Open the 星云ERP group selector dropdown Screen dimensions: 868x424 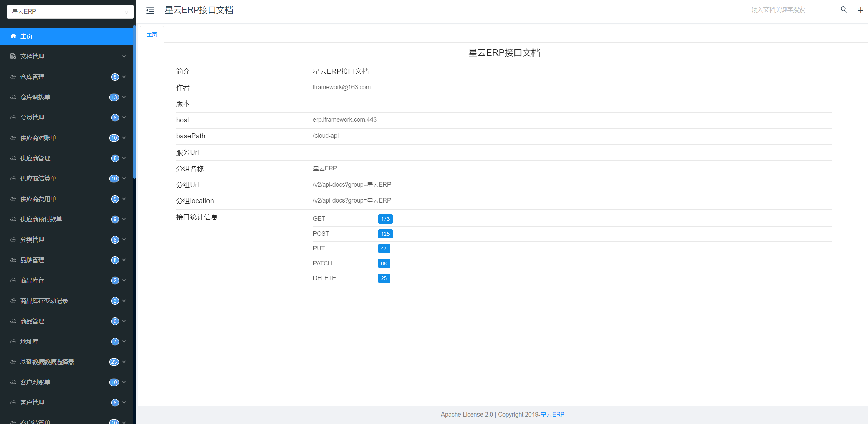coord(70,12)
